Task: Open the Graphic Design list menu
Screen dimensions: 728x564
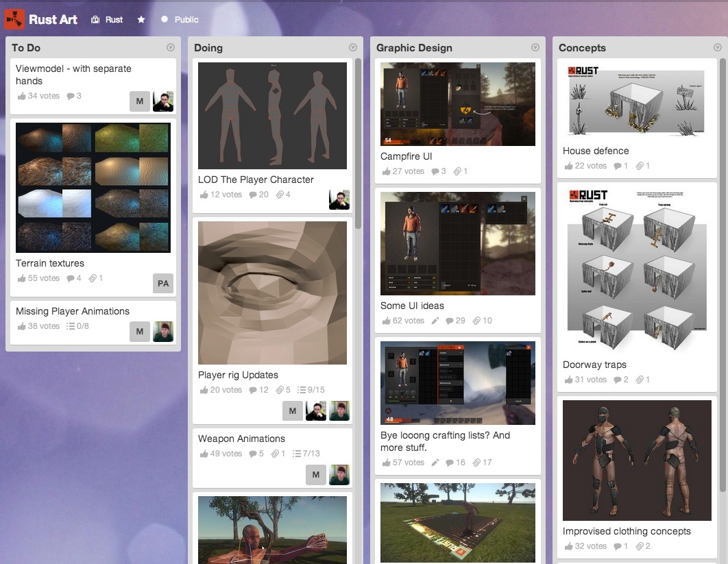Action: (x=535, y=47)
